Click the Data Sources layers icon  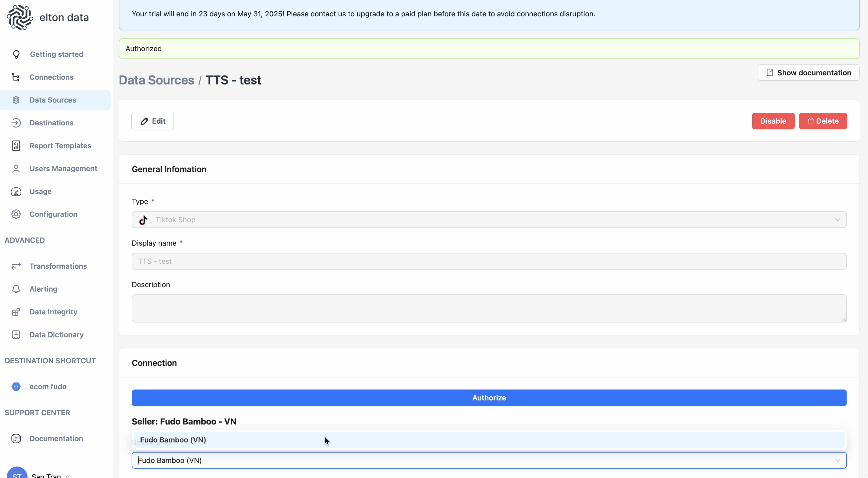[x=16, y=100]
